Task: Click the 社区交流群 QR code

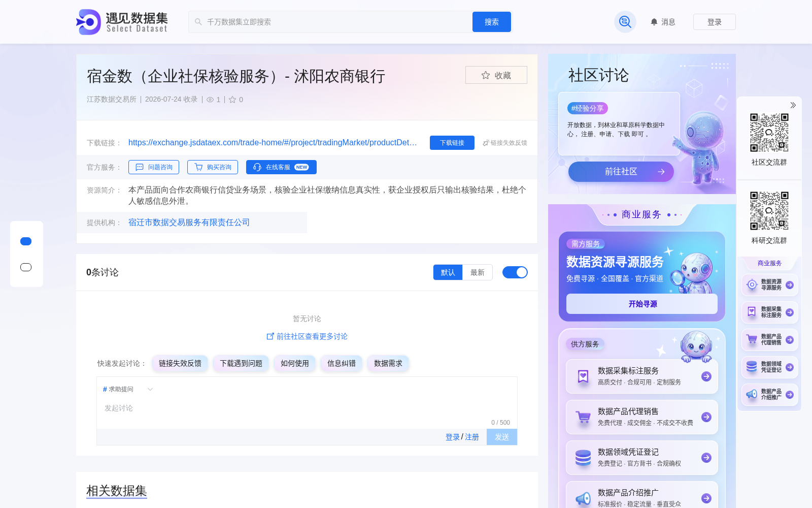Action: (x=769, y=133)
